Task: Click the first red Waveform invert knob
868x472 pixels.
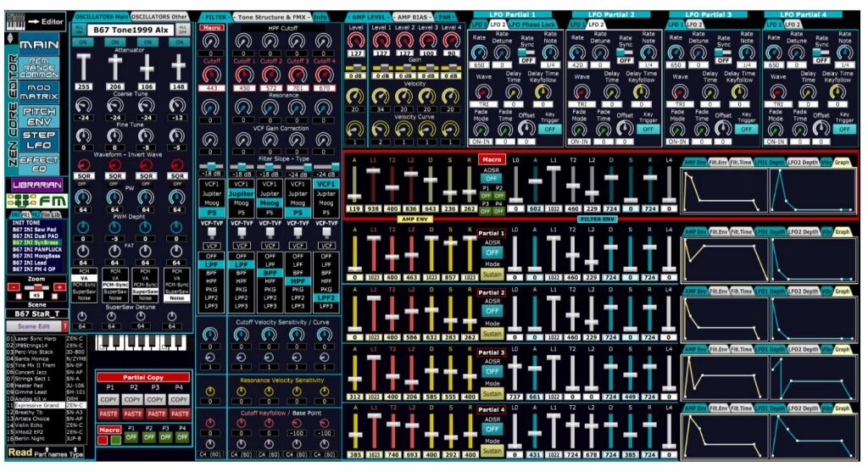Action: (x=84, y=165)
